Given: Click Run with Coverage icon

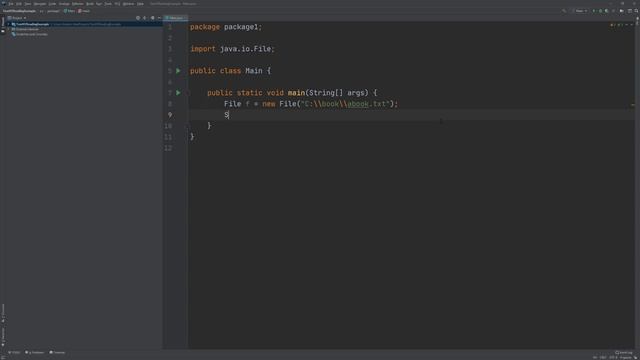Looking at the screenshot, I should (x=607, y=11).
